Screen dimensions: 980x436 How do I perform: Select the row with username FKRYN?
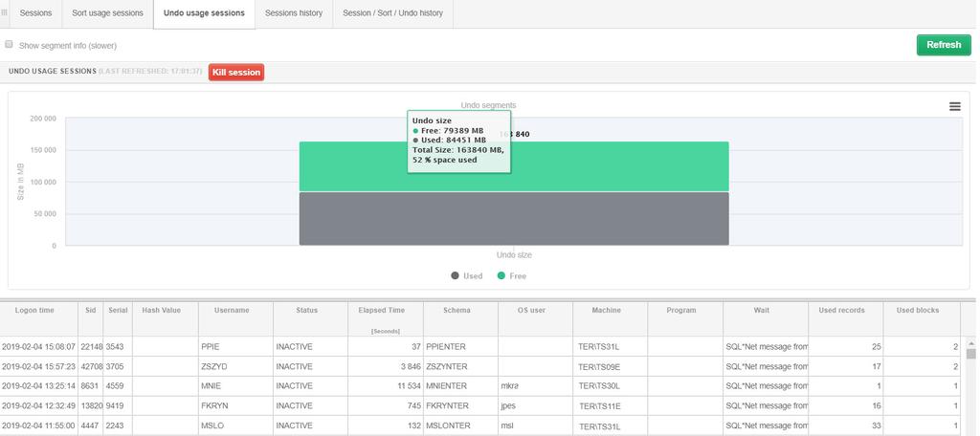pyautogui.click(x=480, y=406)
